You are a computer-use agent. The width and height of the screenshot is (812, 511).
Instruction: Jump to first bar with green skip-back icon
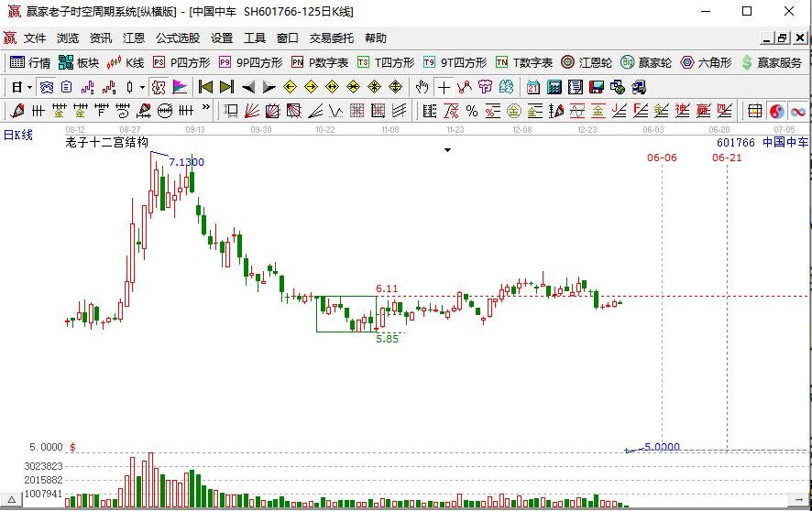[x=205, y=87]
